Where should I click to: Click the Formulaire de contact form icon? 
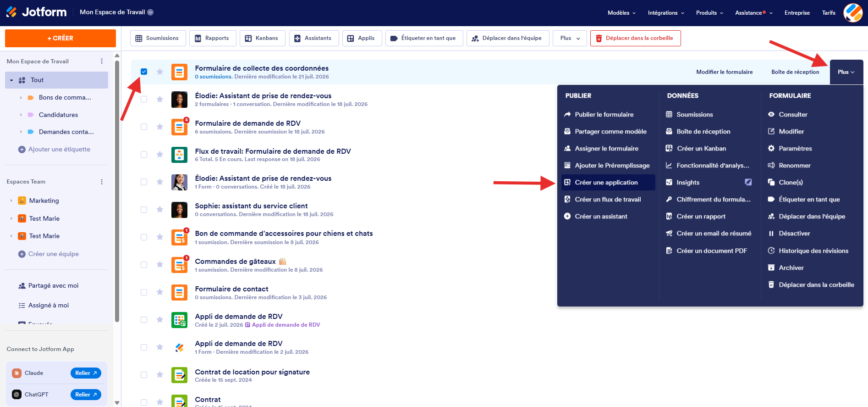pyautogui.click(x=179, y=292)
